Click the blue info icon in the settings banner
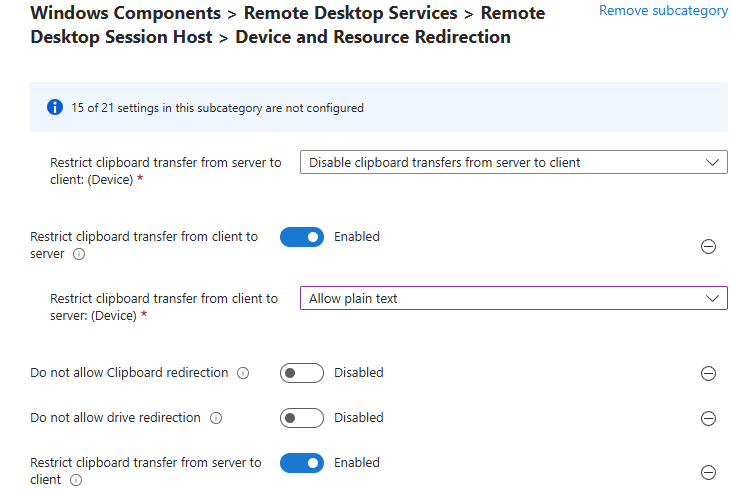The width and height of the screenshot is (731, 489). pos(55,107)
